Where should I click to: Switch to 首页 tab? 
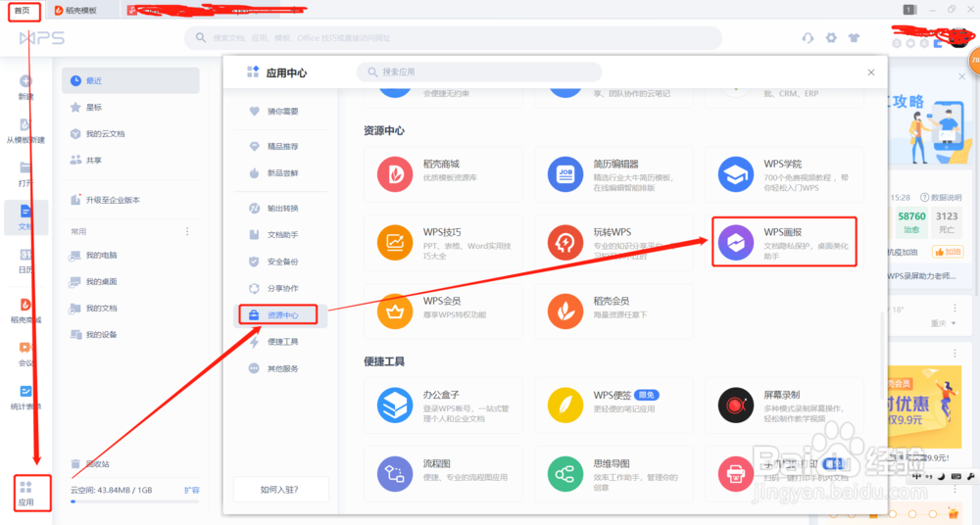point(24,11)
